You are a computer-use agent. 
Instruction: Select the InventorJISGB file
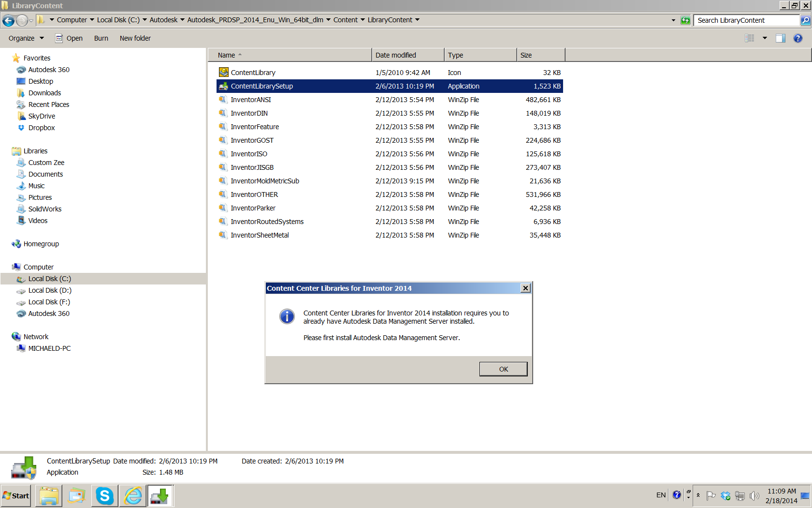[390, 167]
